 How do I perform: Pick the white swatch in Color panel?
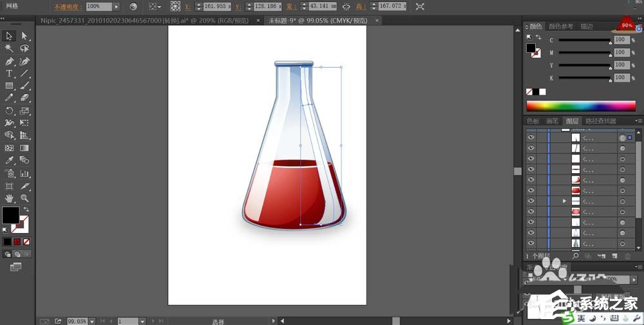pos(542,92)
